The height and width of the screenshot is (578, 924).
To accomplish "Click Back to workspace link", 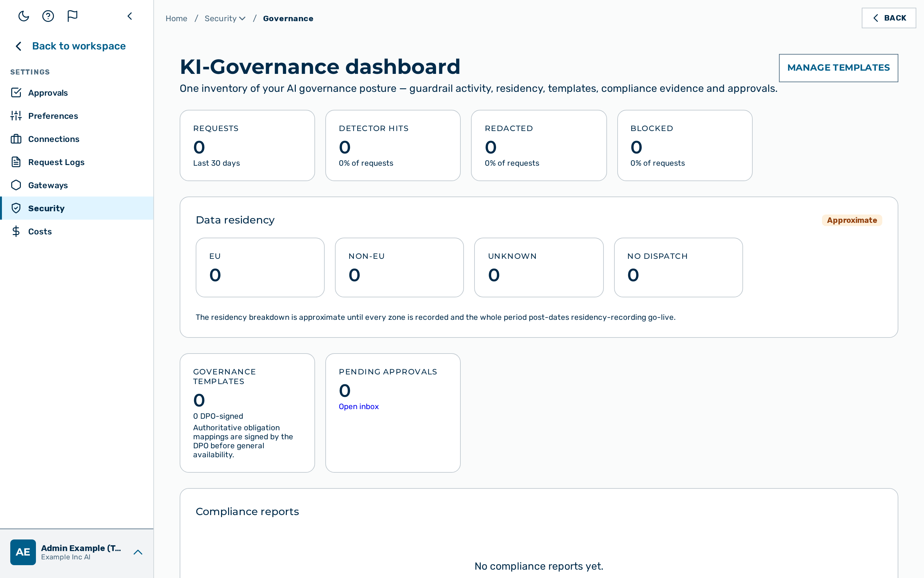I will coord(79,46).
